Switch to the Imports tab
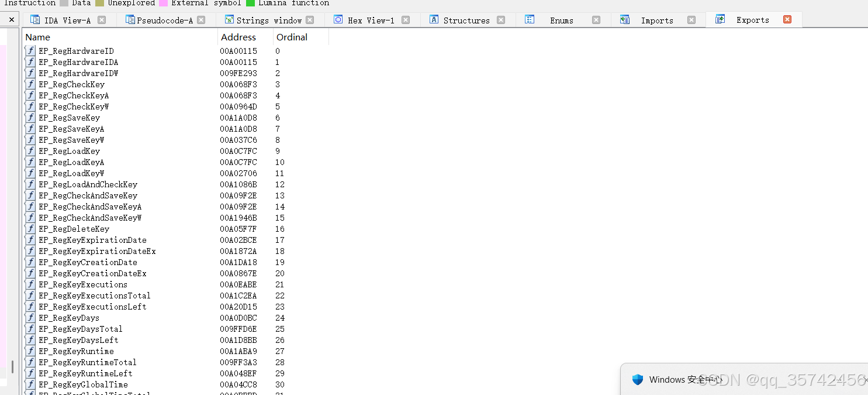 (657, 19)
